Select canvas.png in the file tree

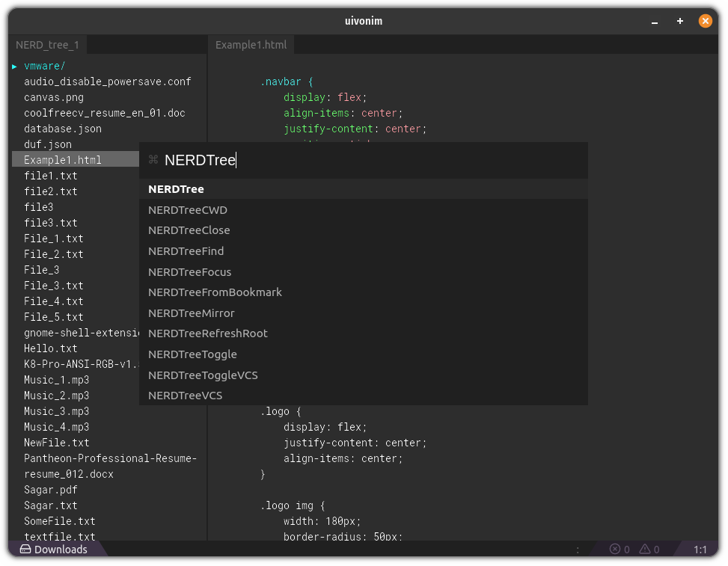54,97
